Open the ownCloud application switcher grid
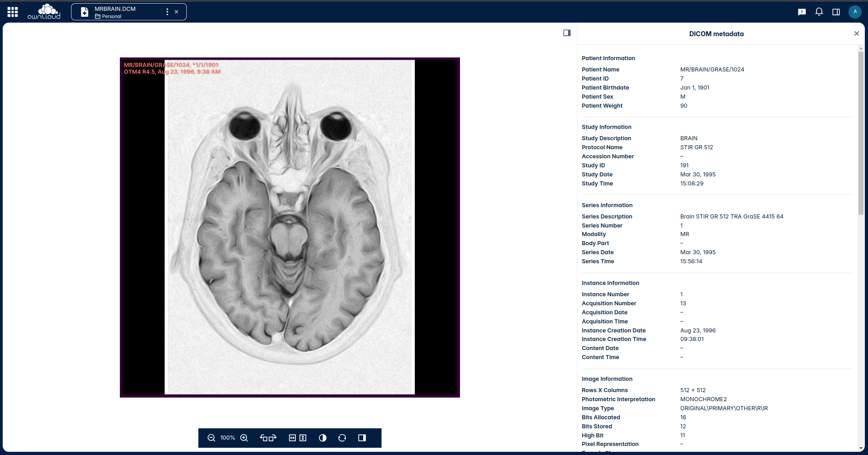Viewport: 868px width, 455px height. pos(13,12)
